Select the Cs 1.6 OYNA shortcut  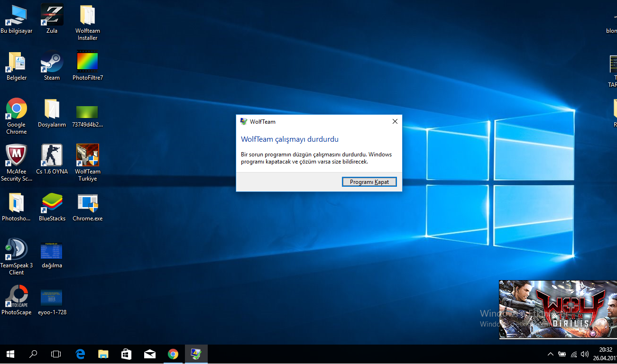52,160
